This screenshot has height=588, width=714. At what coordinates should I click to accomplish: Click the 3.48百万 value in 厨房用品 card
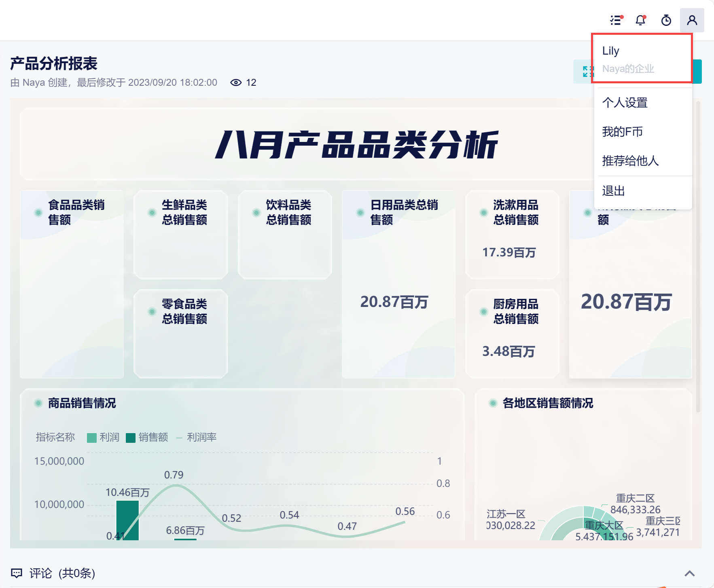(x=509, y=351)
